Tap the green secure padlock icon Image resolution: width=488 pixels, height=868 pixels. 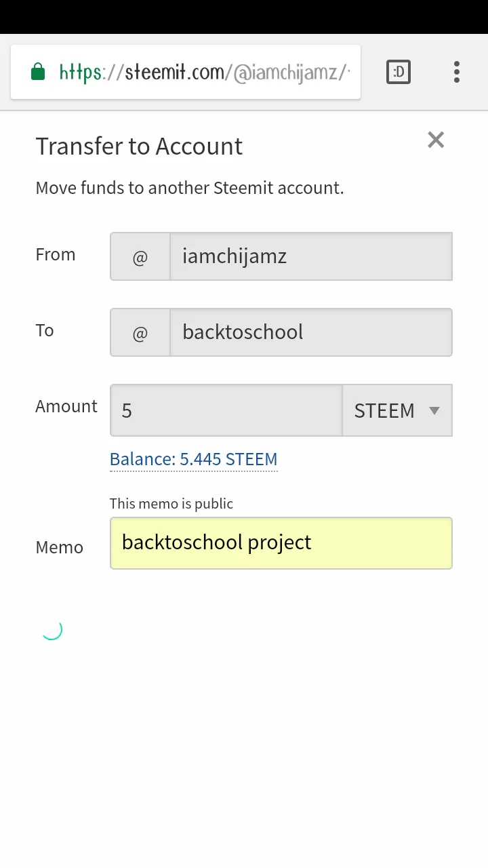pyautogui.click(x=38, y=72)
